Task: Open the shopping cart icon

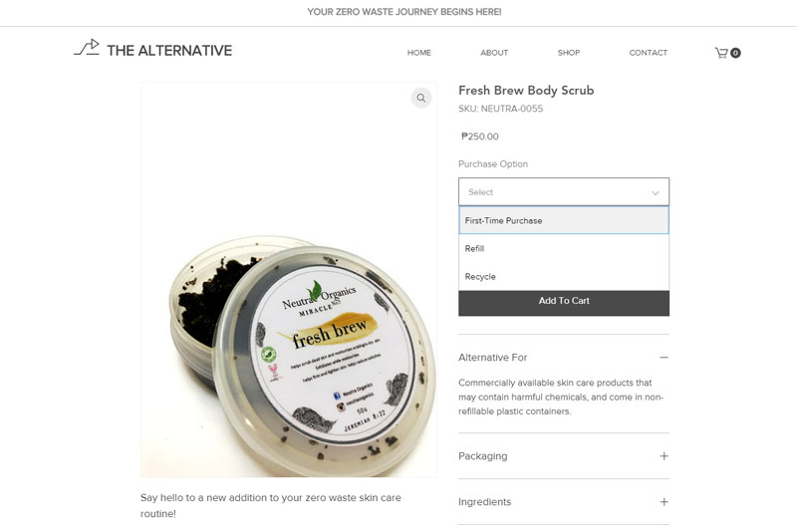Action: pos(721,53)
